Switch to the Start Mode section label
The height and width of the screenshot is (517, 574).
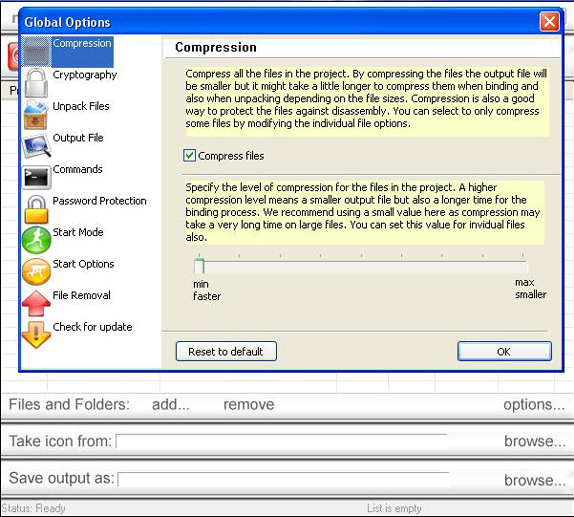point(78,232)
